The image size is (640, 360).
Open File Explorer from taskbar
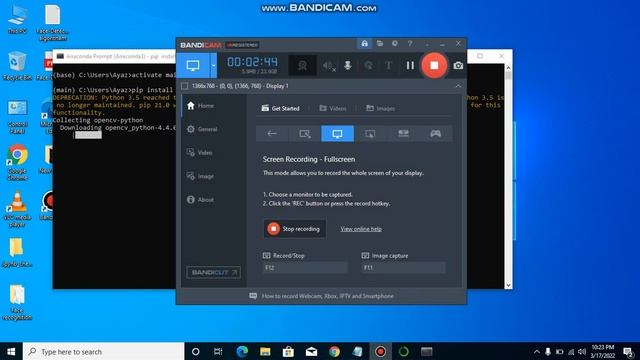point(265,351)
